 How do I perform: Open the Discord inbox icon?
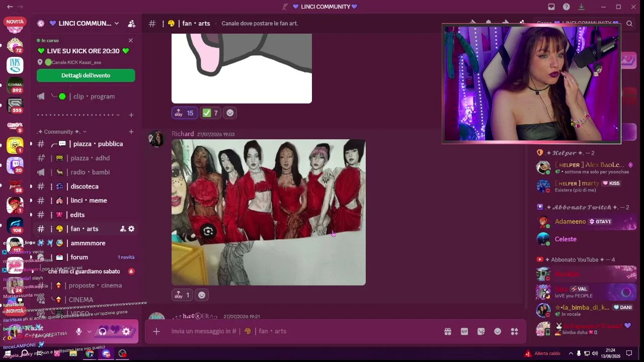[x=551, y=7]
